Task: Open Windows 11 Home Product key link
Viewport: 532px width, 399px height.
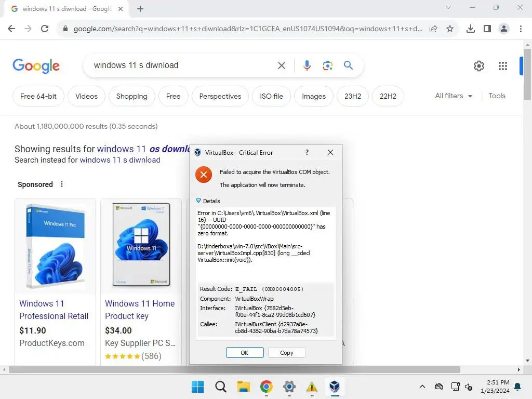Action: click(x=139, y=310)
